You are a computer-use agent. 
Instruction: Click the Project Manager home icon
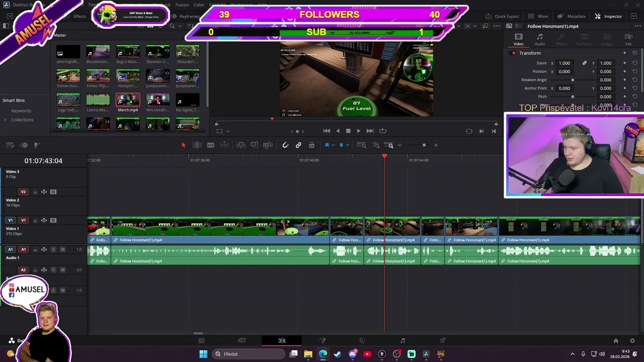[x=616, y=340]
